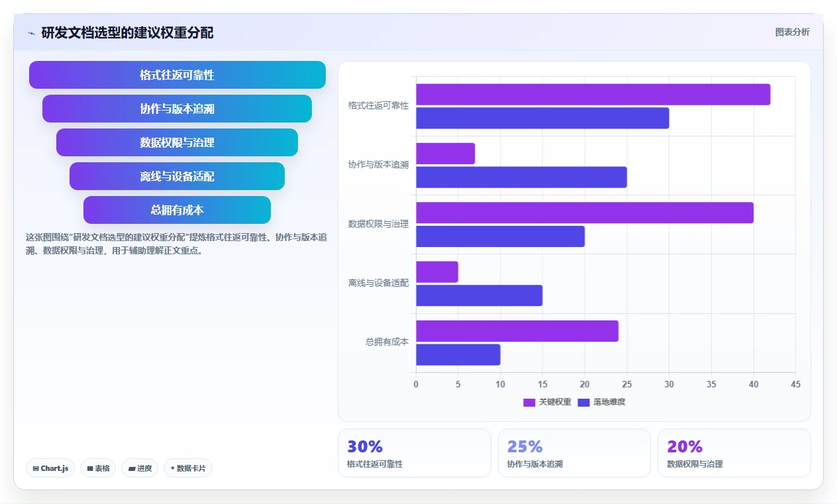Viewport: 837px width, 504px height.
Task: Toggle the 落地难度 legend item
Action: pyautogui.click(x=601, y=402)
